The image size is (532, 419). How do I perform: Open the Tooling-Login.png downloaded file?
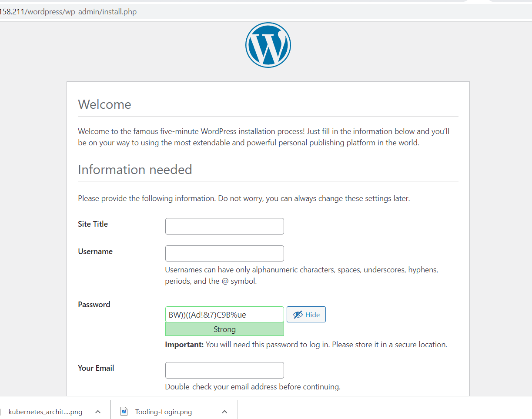[x=164, y=412]
